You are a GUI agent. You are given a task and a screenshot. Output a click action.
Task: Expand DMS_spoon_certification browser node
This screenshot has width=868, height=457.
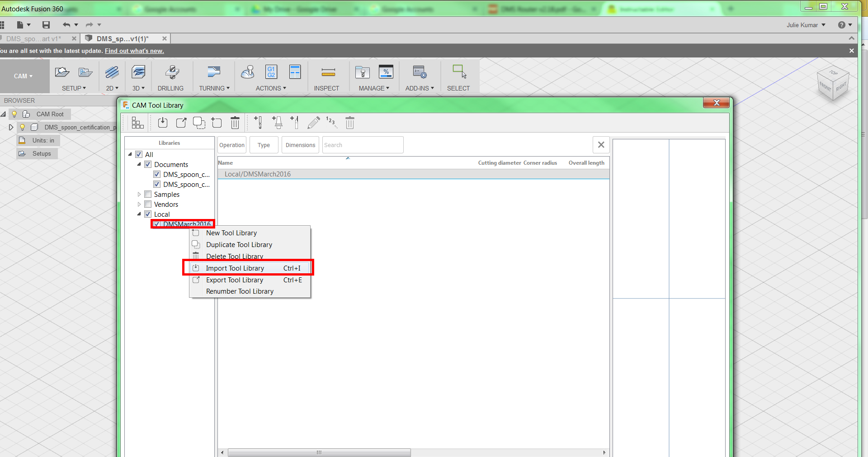tap(11, 127)
